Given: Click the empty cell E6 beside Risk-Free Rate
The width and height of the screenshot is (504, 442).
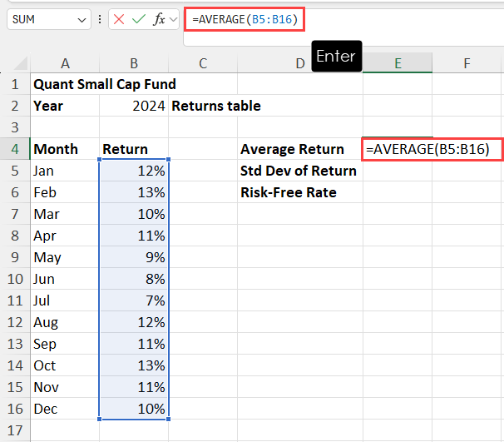Looking at the screenshot, I should (x=398, y=192).
